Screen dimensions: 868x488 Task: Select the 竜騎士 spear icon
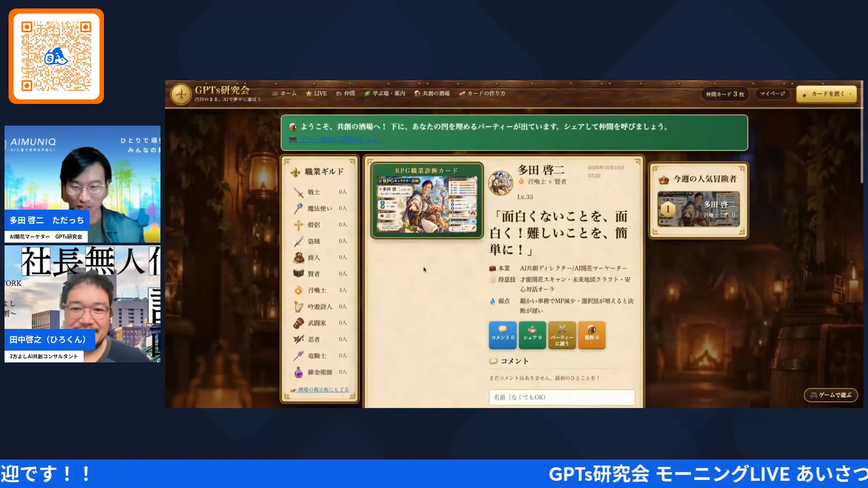tap(298, 356)
